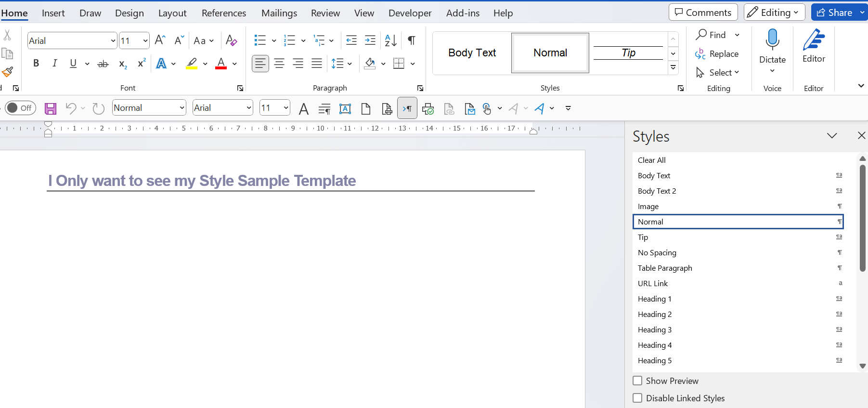Viewport: 868px width, 408px height.
Task: Apply superscript formatting
Action: tap(142, 63)
